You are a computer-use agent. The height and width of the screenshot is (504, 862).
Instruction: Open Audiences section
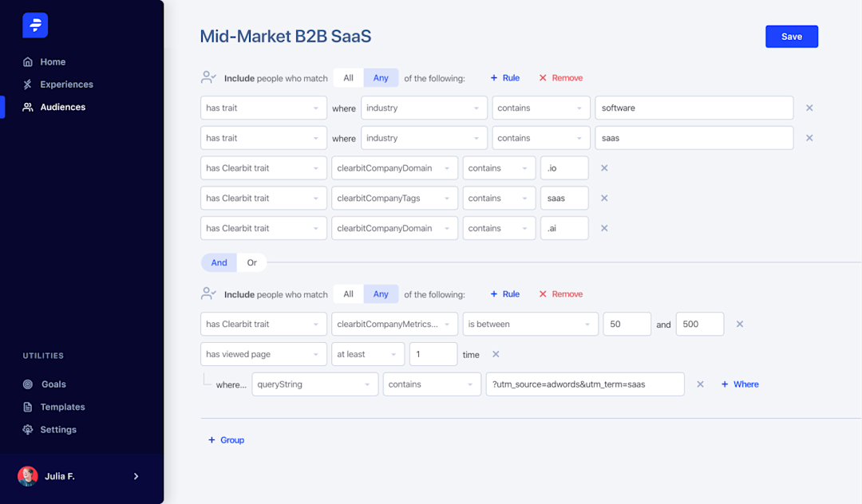pos(63,107)
